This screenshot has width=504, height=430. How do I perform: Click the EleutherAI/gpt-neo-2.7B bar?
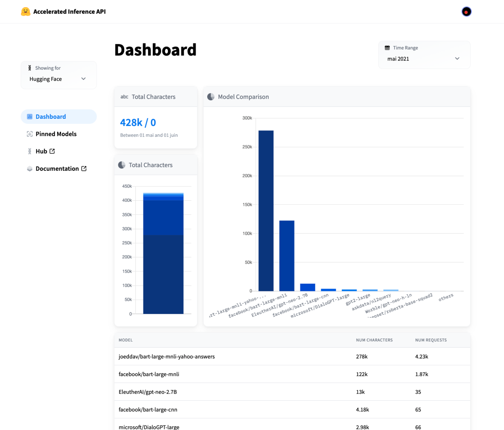[x=308, y=287]
